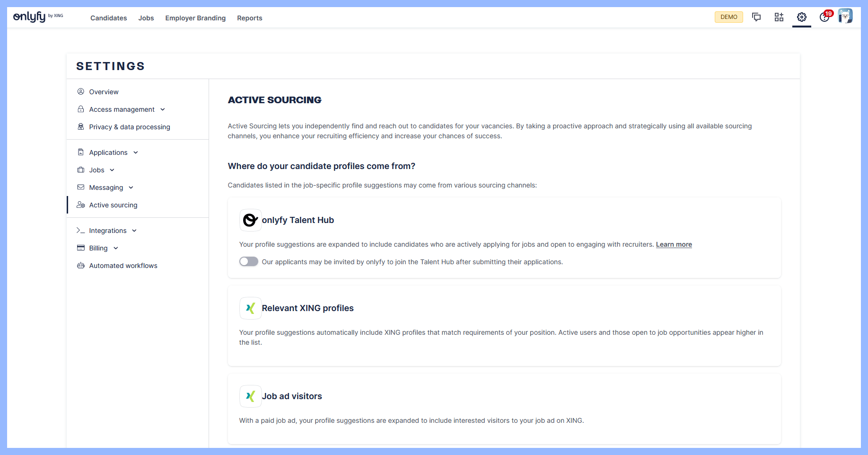This screenshot has height=455, width=868.
Task: Go to the Candidates tab
Action: (x=109, y=18)
